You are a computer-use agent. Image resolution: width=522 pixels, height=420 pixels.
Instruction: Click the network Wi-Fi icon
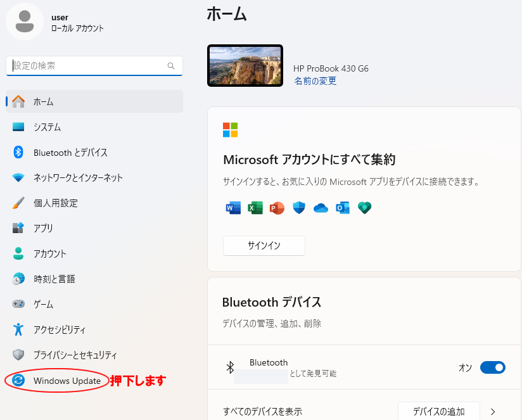tap(18, 177)
